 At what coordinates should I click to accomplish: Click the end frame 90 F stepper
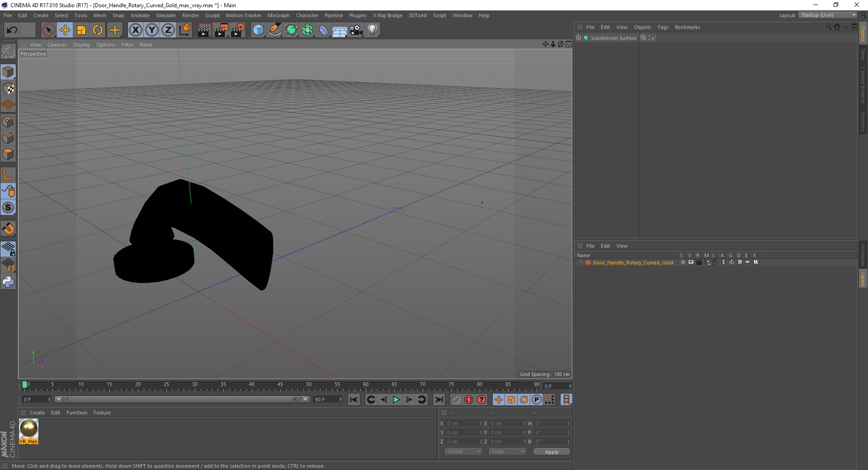tap(340, 399)
